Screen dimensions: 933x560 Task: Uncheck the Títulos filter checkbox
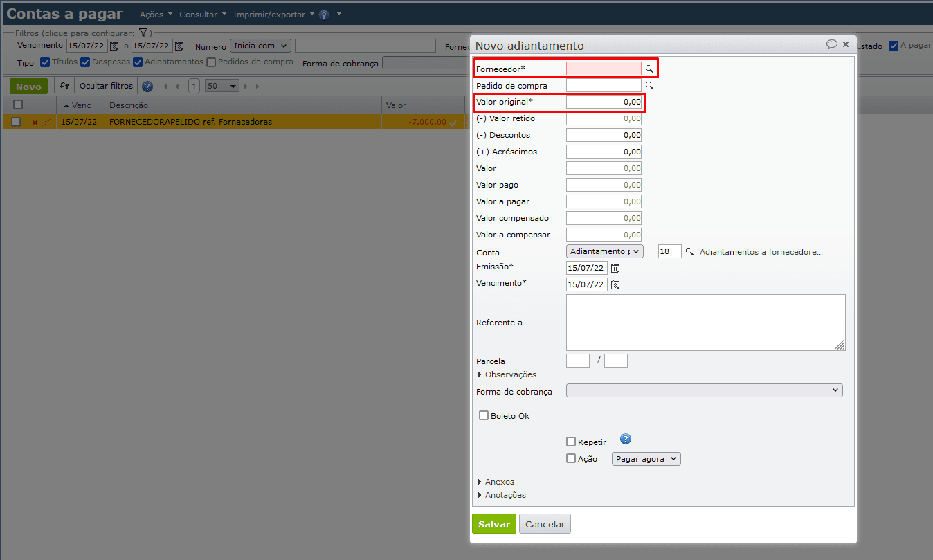coord(45,62)
